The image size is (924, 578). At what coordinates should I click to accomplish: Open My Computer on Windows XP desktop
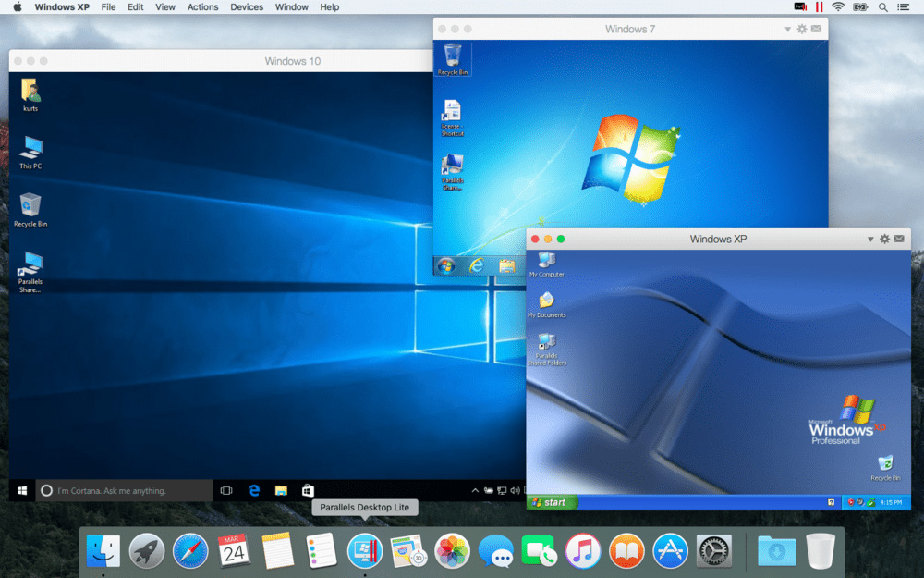point(547,264)
